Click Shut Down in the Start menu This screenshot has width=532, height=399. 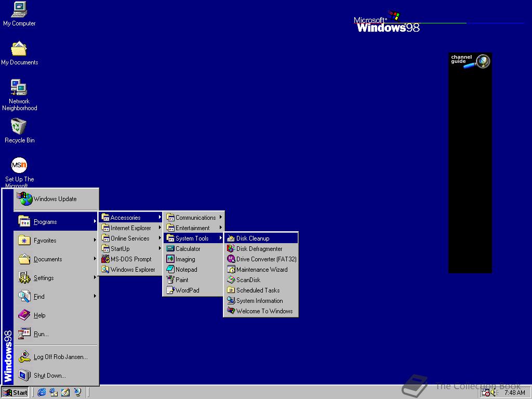(x=49, y=376)
